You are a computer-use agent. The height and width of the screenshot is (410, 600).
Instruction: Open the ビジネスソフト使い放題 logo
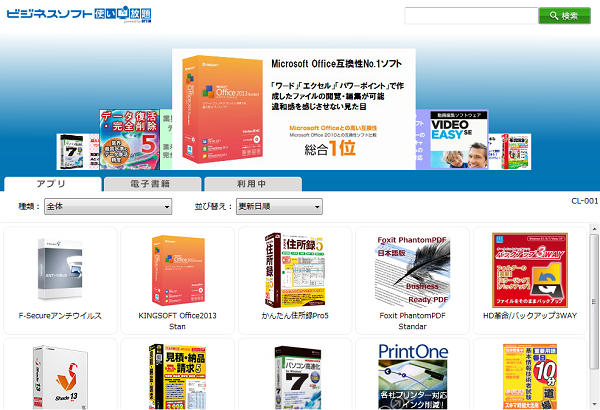point(79,15)
